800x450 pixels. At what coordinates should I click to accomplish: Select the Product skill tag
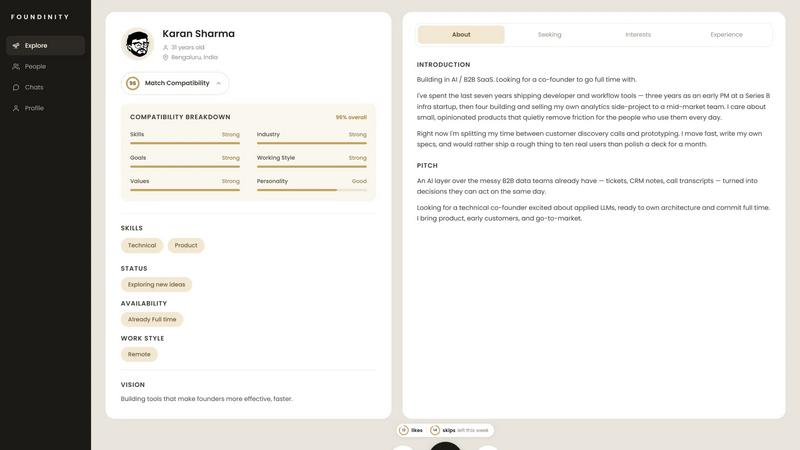(186, 245)
